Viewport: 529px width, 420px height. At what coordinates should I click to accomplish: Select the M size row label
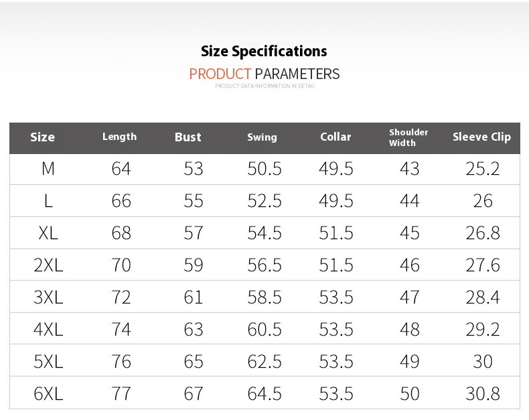coord(48,169)
